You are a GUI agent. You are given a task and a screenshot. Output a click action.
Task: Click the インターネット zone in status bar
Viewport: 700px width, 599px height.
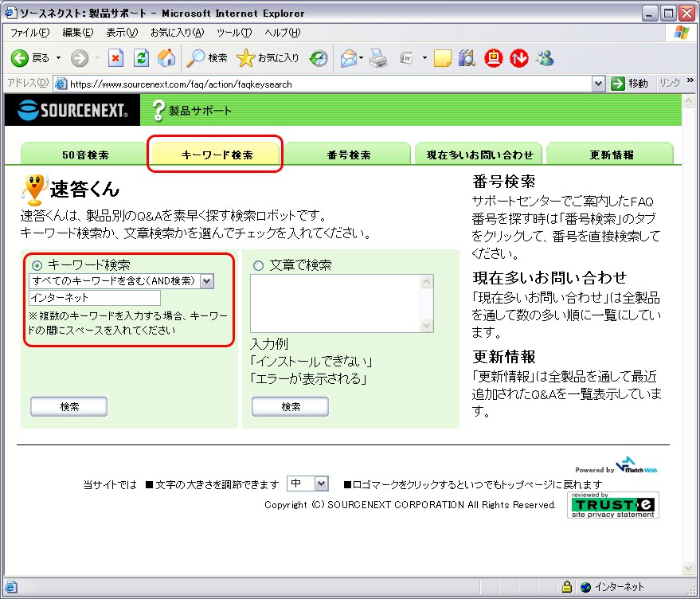[612, 586]
